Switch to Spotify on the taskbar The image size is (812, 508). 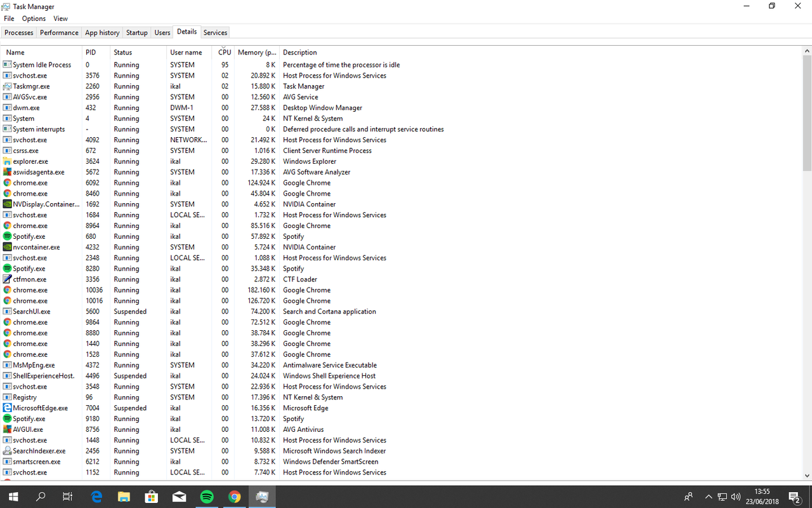207,497
